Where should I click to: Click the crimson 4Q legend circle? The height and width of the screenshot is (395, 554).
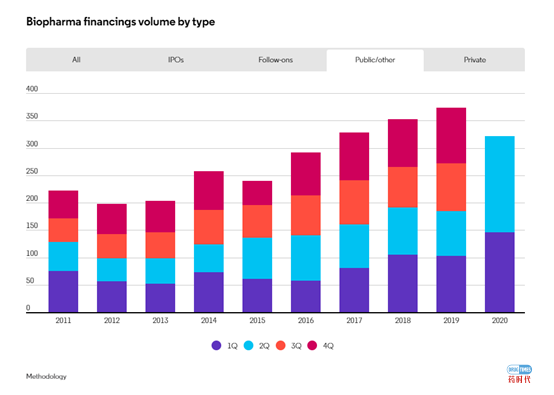(x=312, y=345)
